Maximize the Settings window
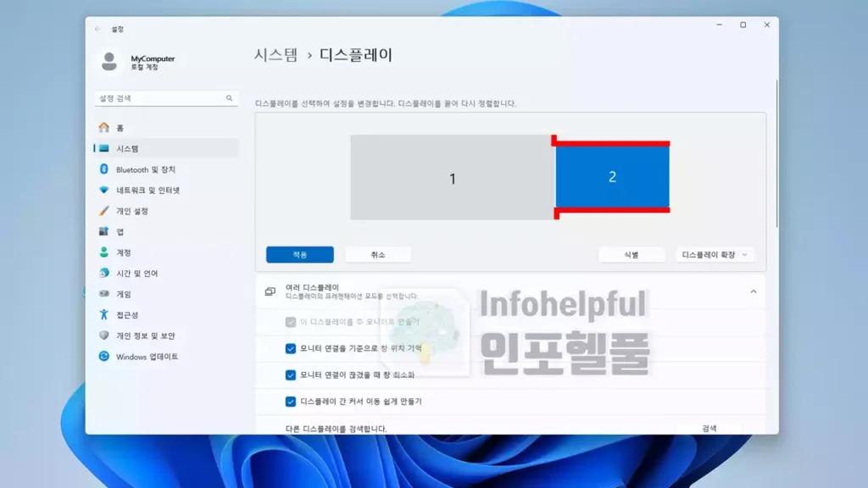 [743, 25]
